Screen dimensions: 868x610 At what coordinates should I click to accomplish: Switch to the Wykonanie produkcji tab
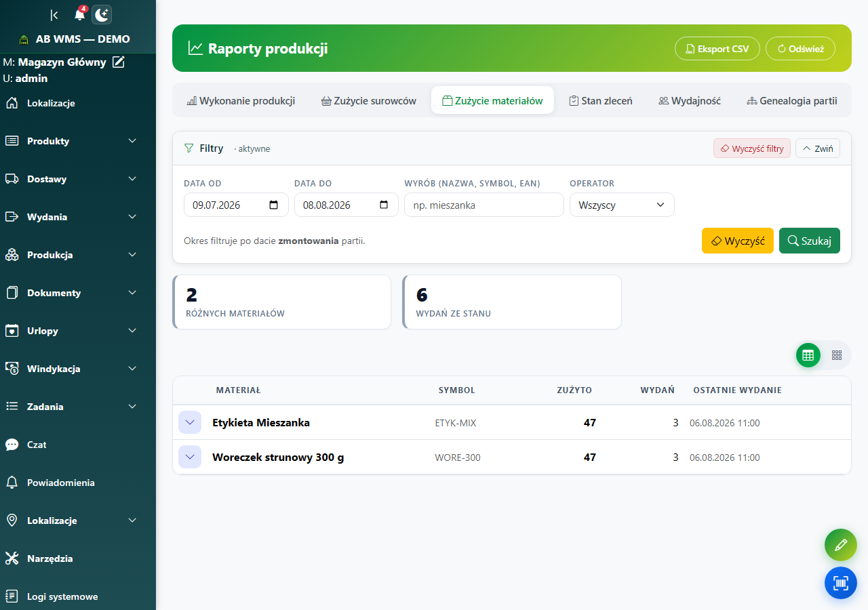[x=241, y=100]
